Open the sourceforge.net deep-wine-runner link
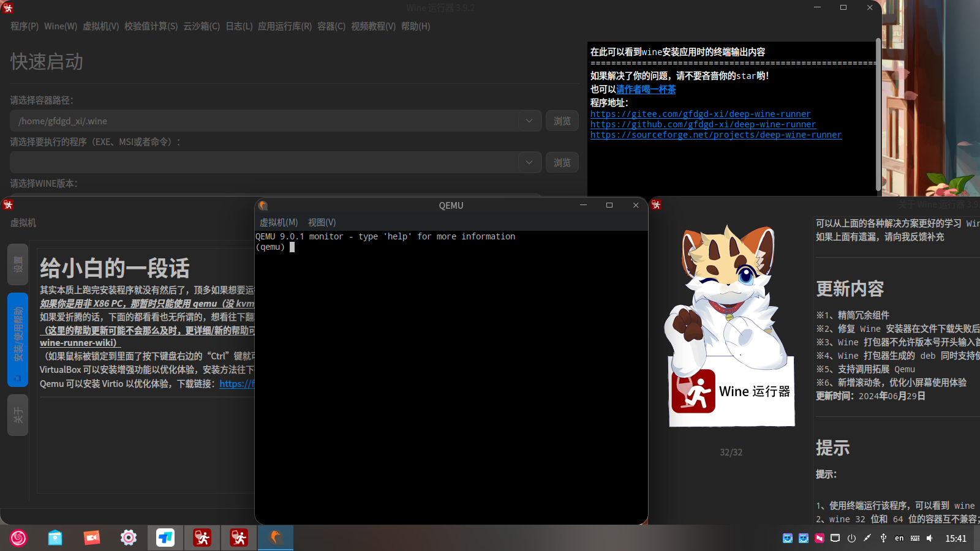 click(x=716, y=135)
